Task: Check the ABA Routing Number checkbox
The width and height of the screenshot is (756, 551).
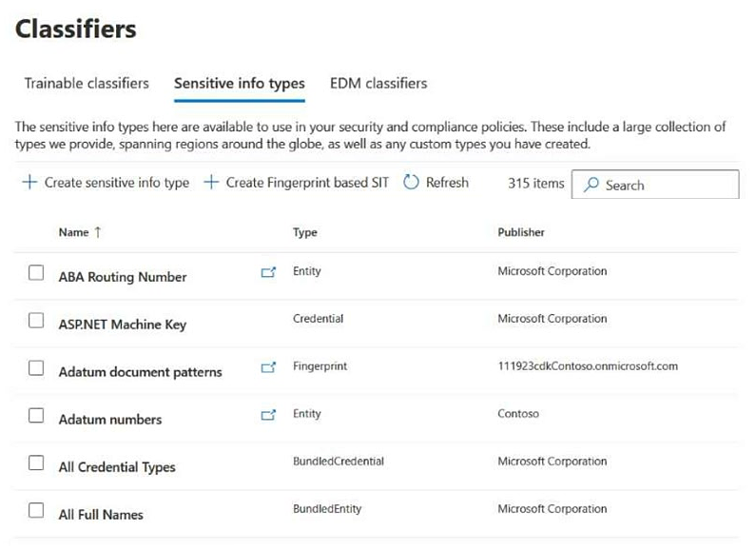Action: (36, 272)
